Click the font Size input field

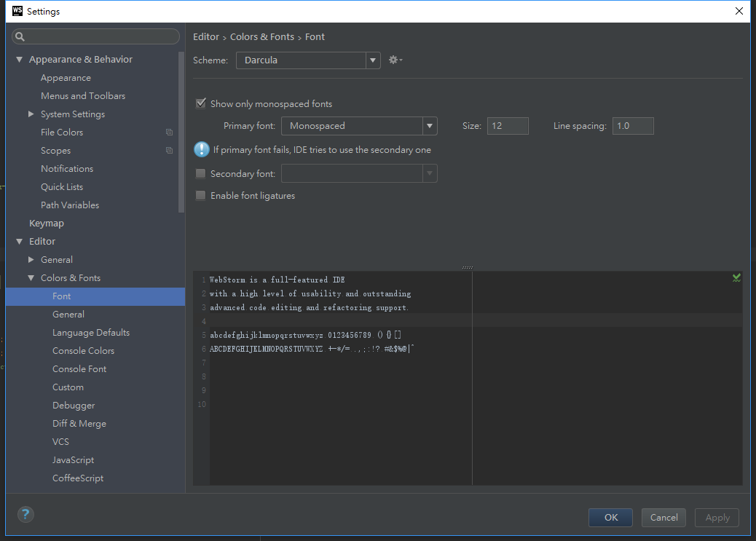508,126
